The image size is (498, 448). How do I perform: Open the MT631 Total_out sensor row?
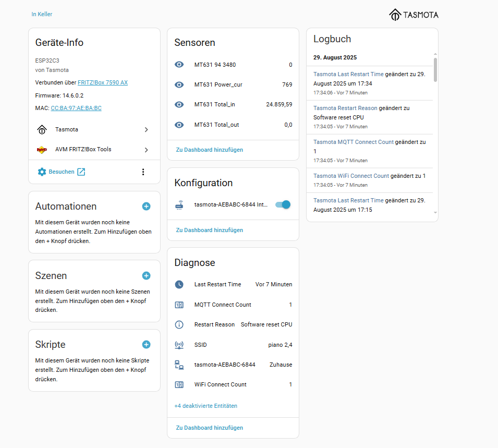233,125
